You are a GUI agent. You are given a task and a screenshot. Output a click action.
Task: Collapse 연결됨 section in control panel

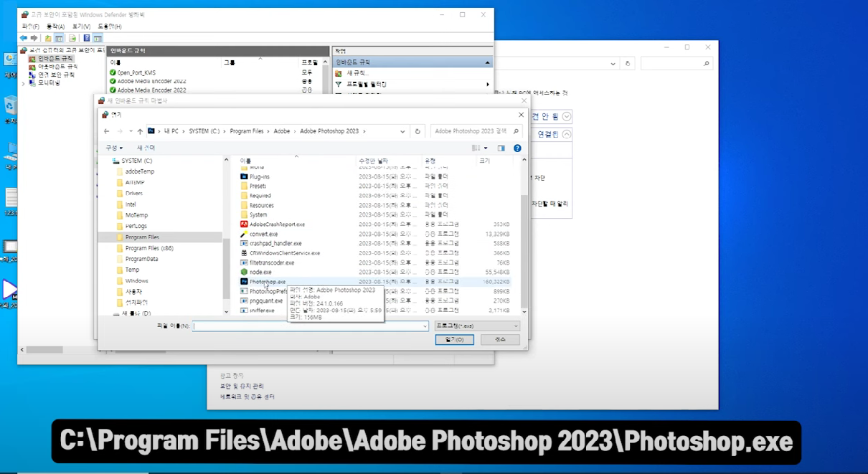(567, 134)
